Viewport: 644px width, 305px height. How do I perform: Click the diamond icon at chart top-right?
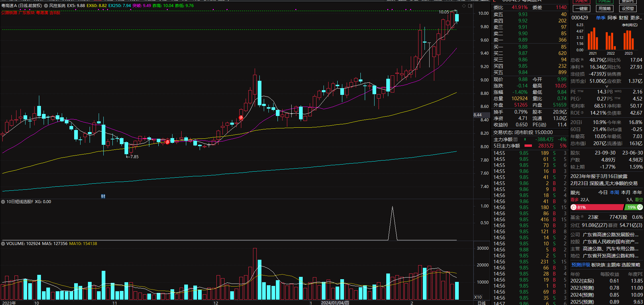[x=464, y=6]
